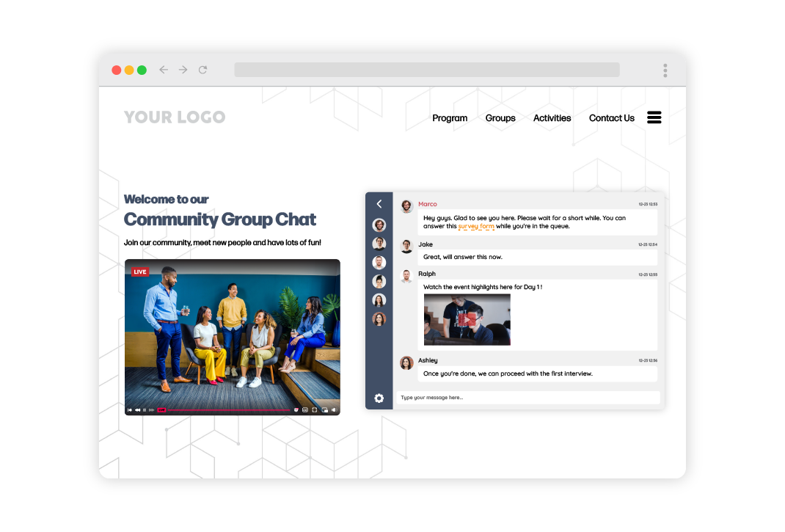The width and height of the screenshot is (785, 532).
Task: Click the fast-forward icon in the video controls
Action: [x=152, y=409]
